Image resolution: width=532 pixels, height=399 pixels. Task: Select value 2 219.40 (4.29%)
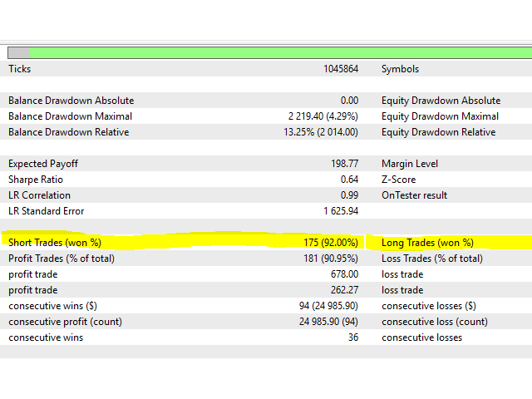(323, 116)
